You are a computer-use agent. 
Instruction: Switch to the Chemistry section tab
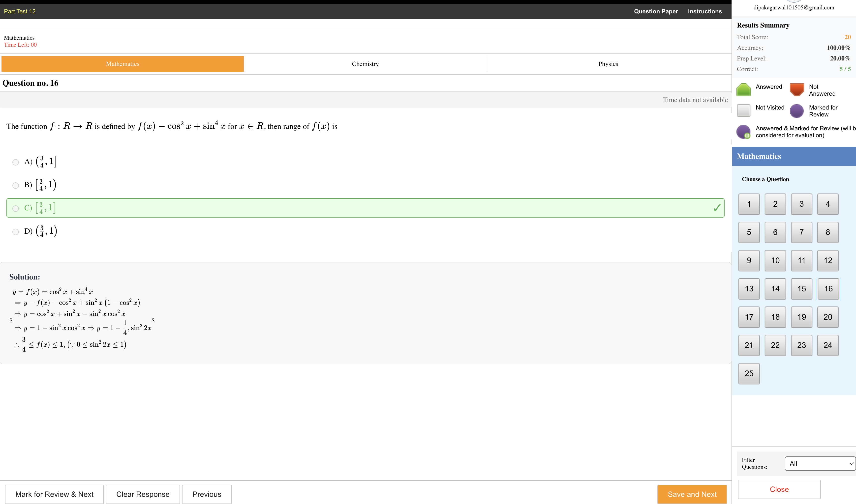tap(365, 64)
